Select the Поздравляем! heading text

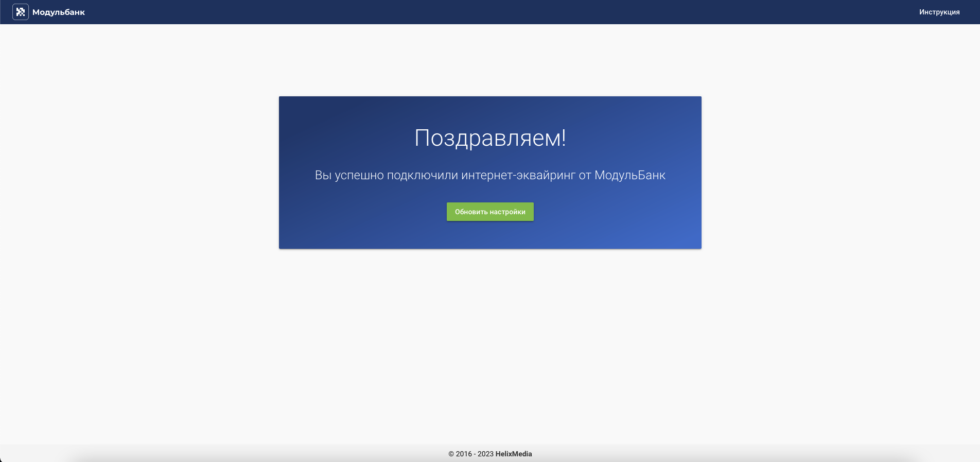point(490,138)
